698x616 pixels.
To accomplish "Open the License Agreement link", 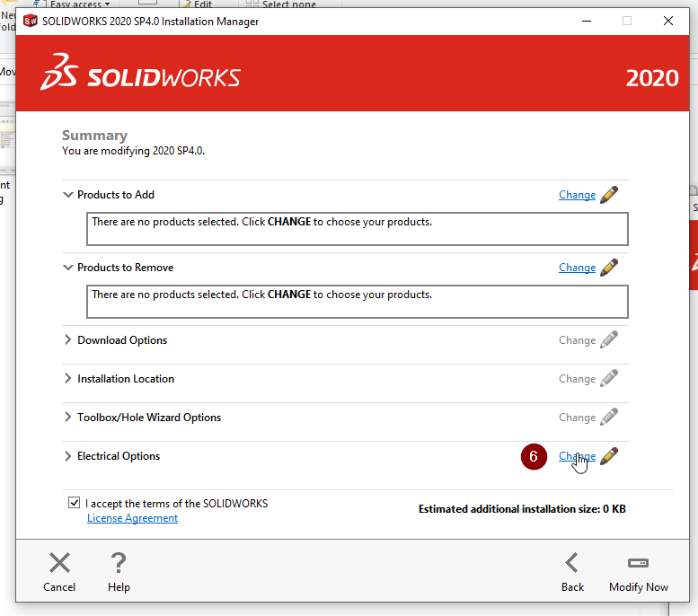I will point(132,518).
